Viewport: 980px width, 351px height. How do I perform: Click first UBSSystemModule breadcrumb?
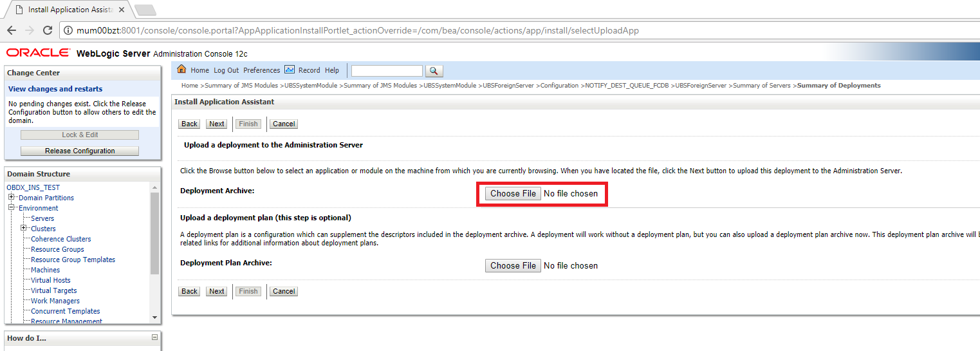click(310, 85)
